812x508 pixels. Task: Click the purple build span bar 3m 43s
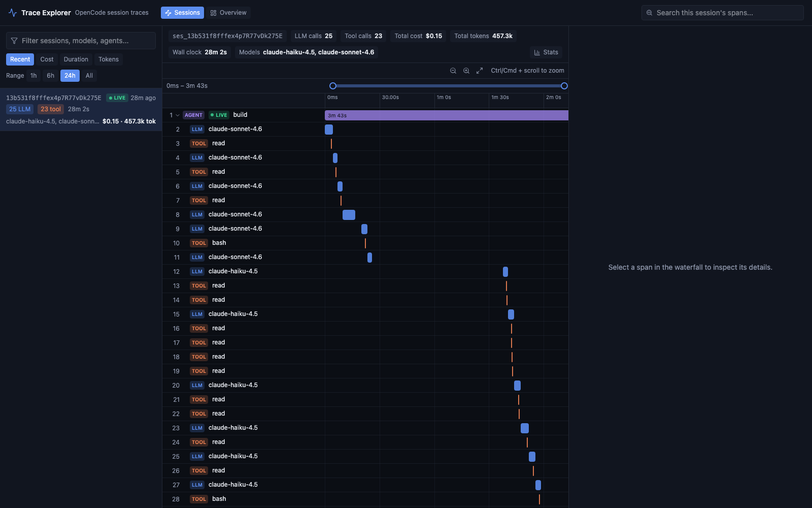click(447, 115)
